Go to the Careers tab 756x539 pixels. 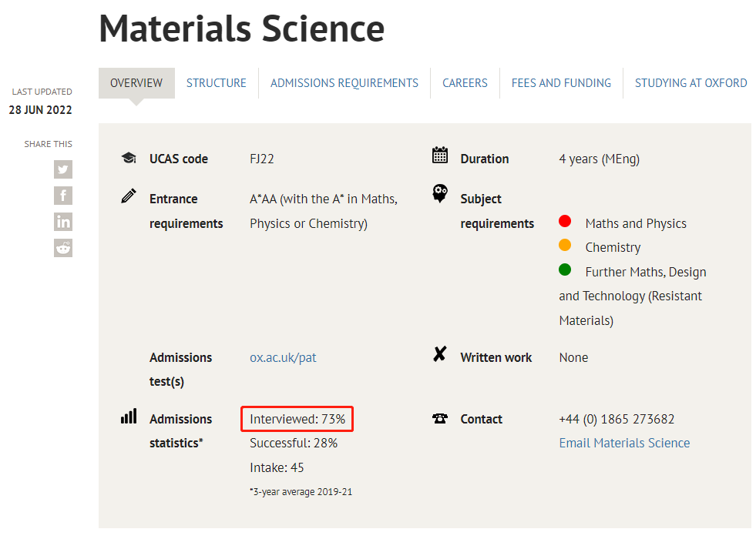[x=465, y=83]
